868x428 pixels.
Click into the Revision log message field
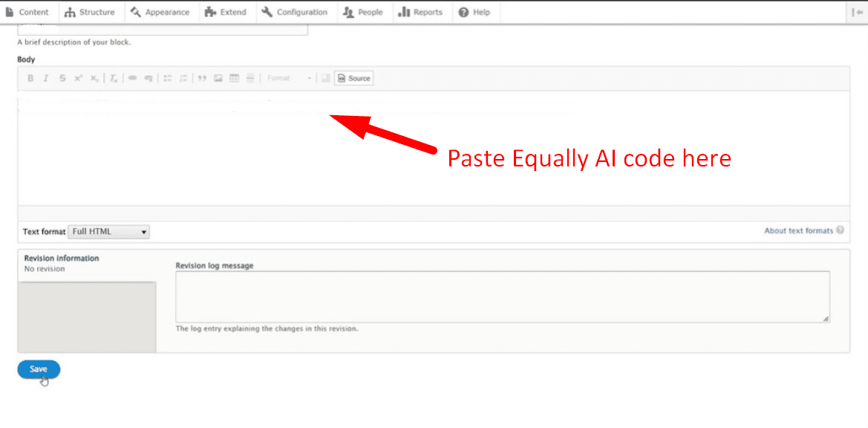click(x=502, y=296)
